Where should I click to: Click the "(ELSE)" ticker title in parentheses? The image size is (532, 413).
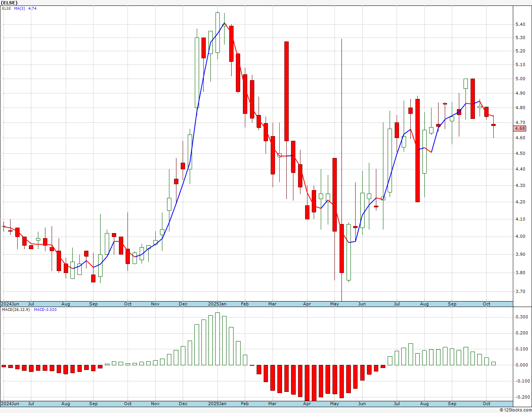pos(9,3)
